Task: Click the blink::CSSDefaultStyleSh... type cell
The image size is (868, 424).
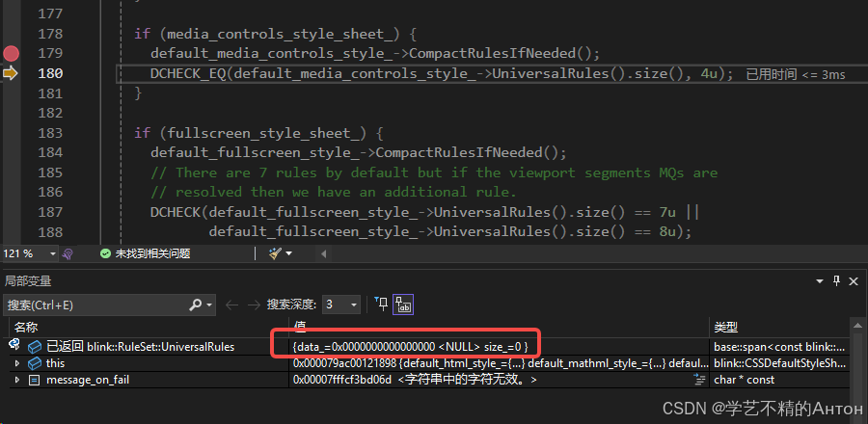Action: click(x=779, y=363)
